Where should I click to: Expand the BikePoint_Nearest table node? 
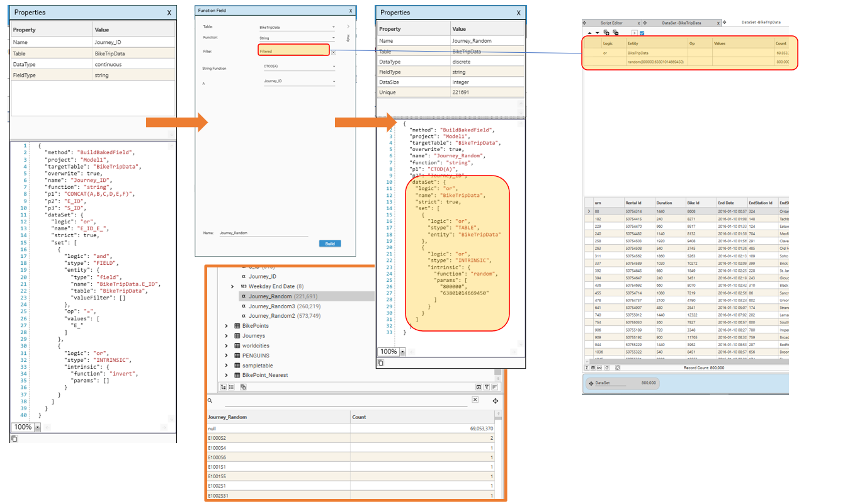pos(227,375)
